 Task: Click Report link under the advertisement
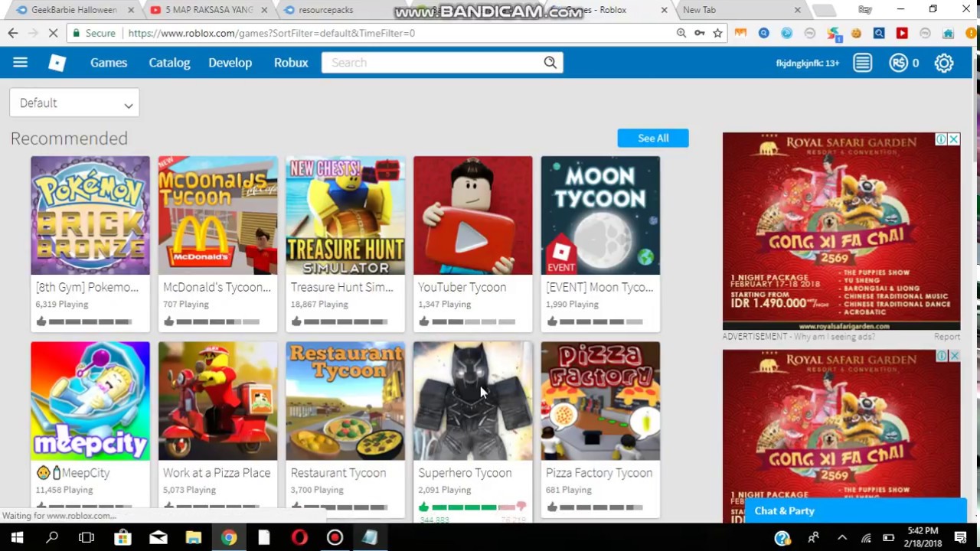(946, 337)
